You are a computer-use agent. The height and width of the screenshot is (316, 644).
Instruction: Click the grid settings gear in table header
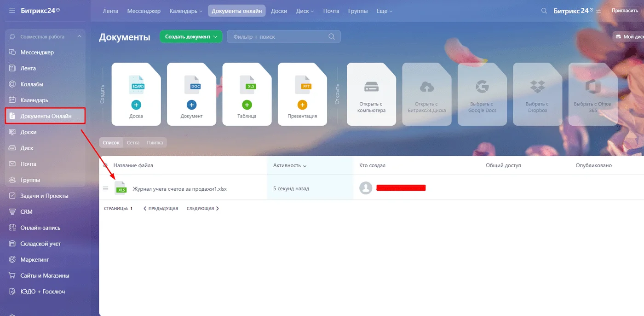click(x=105, y=165)
